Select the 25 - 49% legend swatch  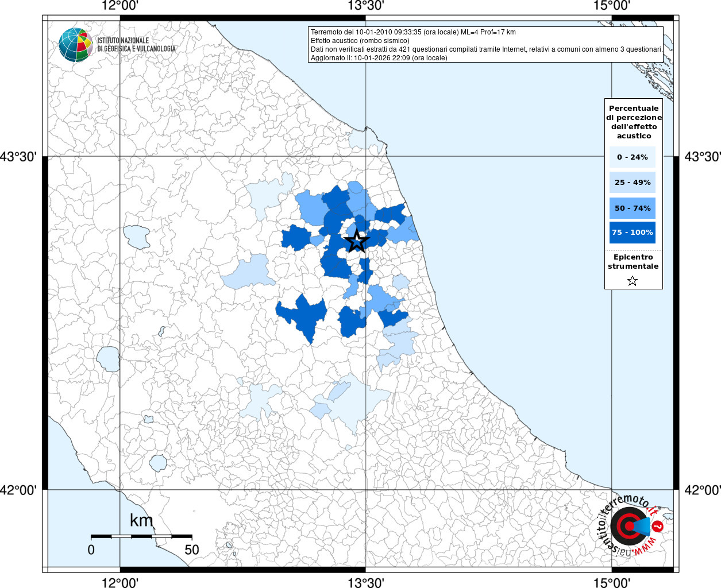(632, 183)
